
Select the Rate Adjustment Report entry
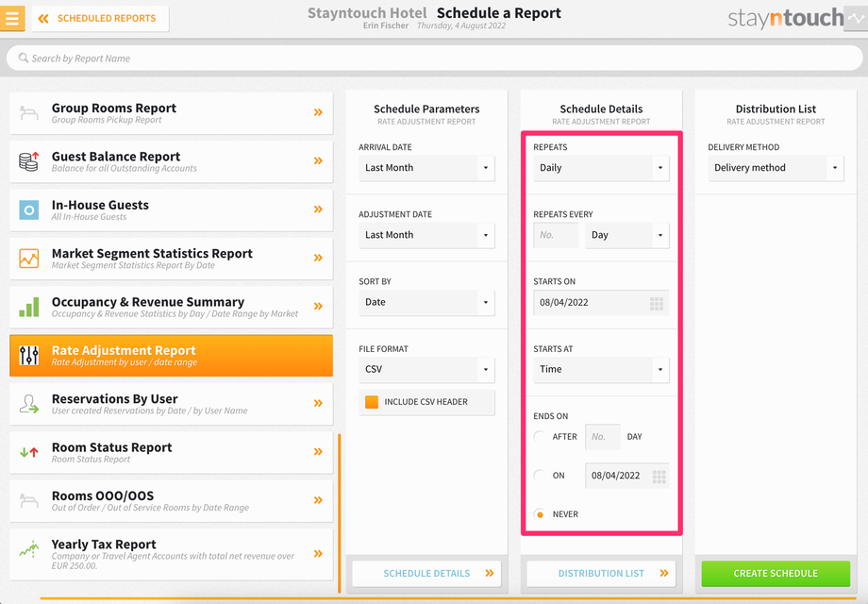click(x=171, y=356)
